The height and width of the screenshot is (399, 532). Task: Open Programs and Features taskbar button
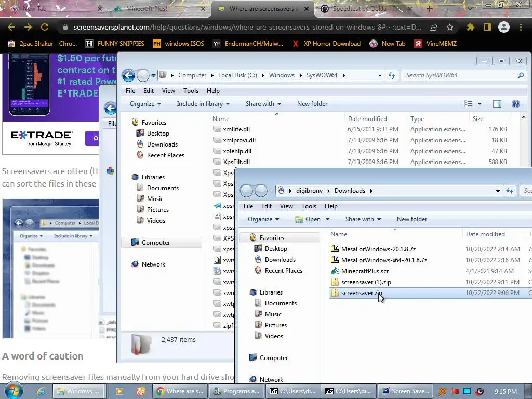pos(236,391)
